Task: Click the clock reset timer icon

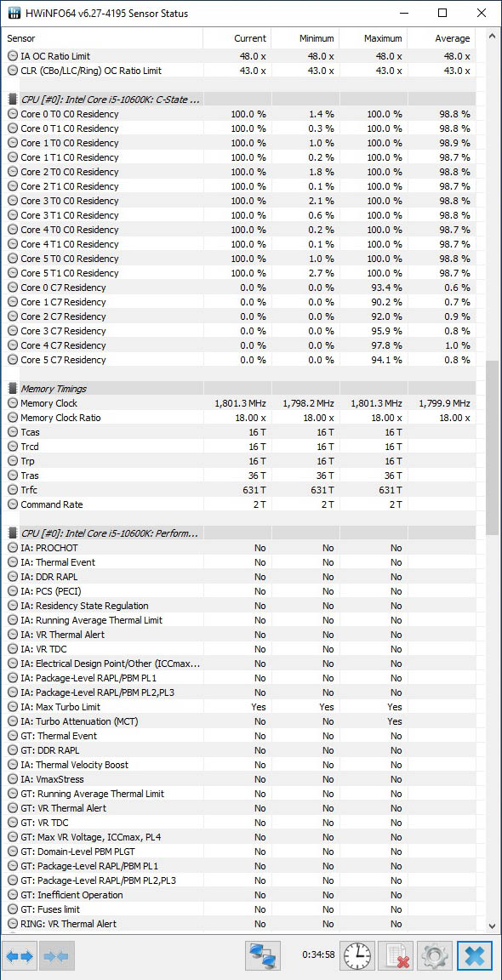Action: tap(357, 956)
